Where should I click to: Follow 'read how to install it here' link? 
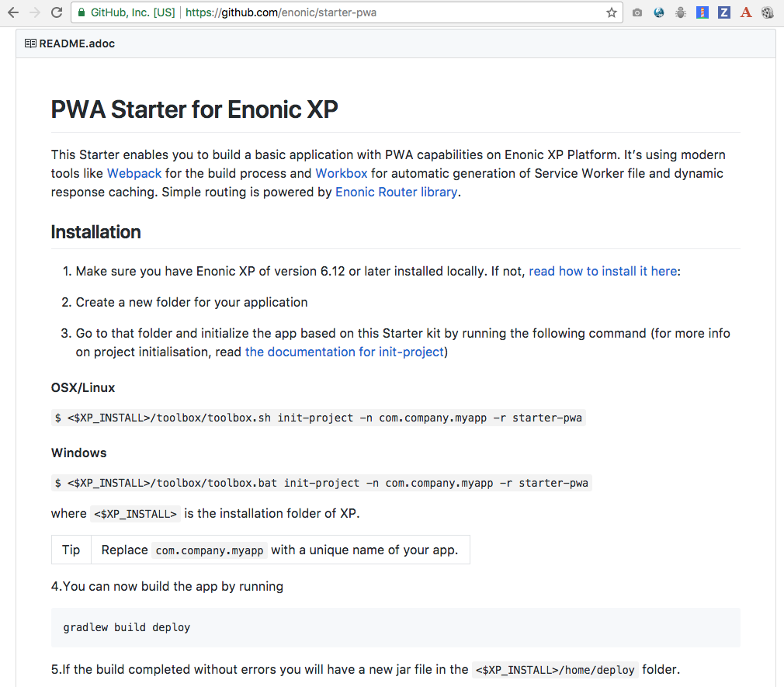point(603,271)
